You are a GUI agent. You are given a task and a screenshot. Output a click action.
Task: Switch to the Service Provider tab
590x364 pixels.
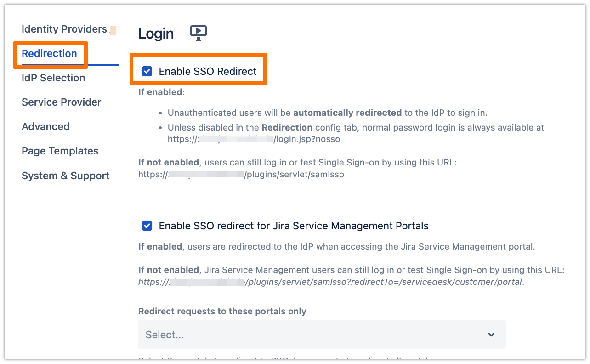click(61, 102)
